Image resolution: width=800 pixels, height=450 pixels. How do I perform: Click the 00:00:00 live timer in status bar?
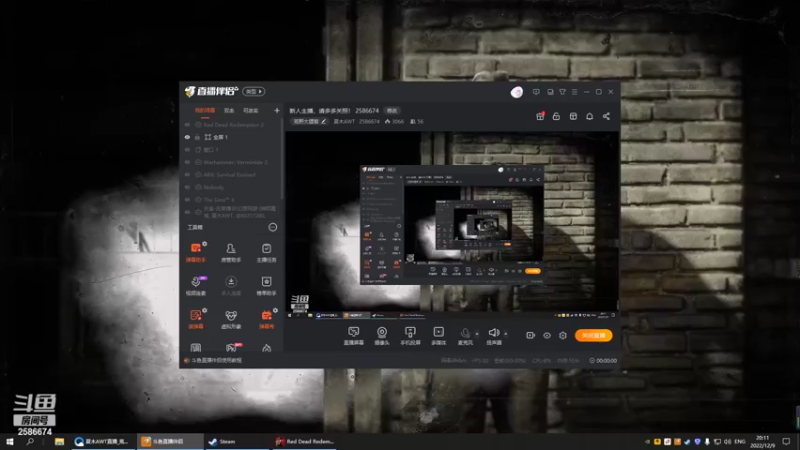pos(603,360)
